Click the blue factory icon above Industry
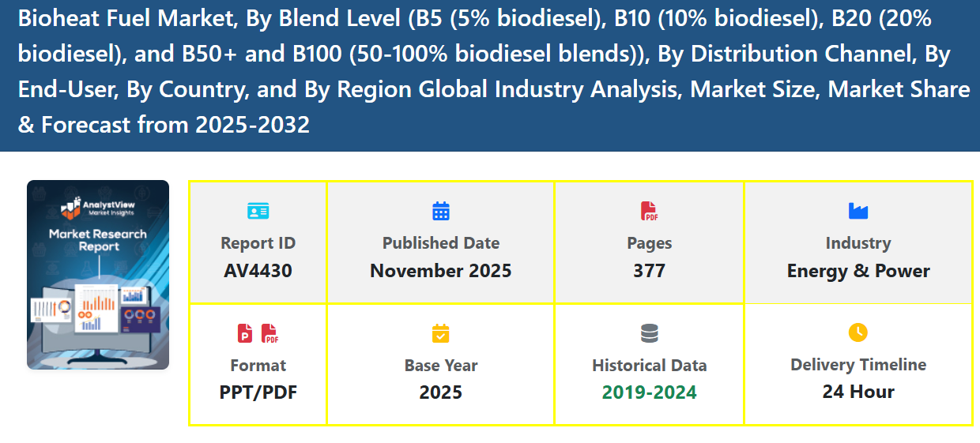This screenshot has height=443, width=980. 857,211
